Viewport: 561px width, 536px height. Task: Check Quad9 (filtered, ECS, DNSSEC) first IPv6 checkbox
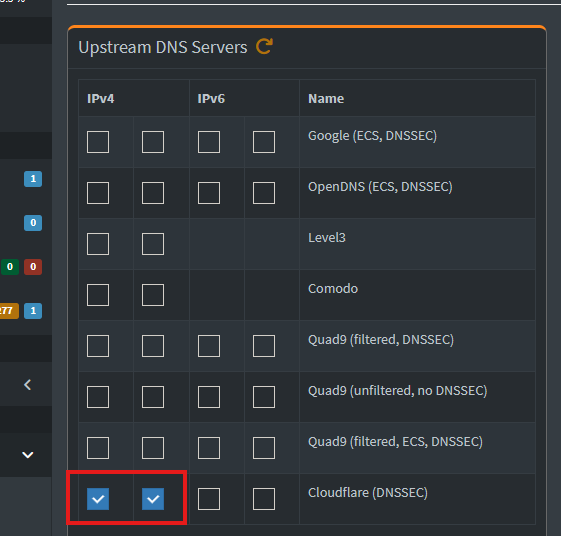pyautogui.click(x=209, y=448)
